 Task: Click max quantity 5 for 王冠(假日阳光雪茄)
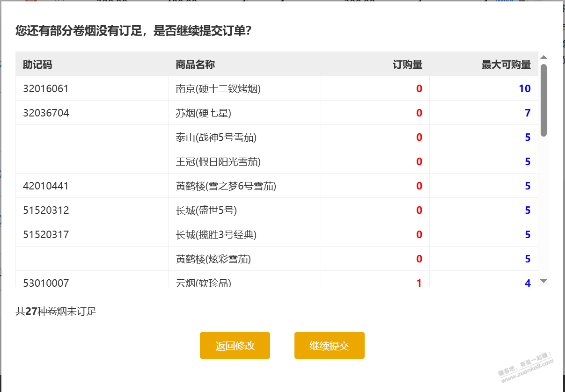528,161
